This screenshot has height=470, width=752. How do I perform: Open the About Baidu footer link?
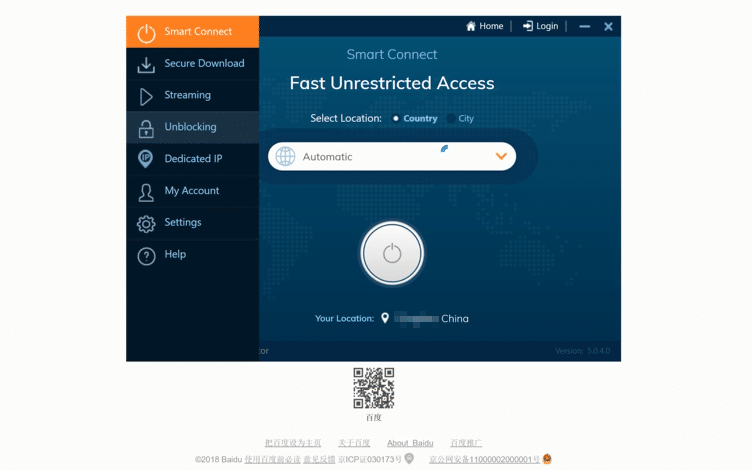(410, 443)
